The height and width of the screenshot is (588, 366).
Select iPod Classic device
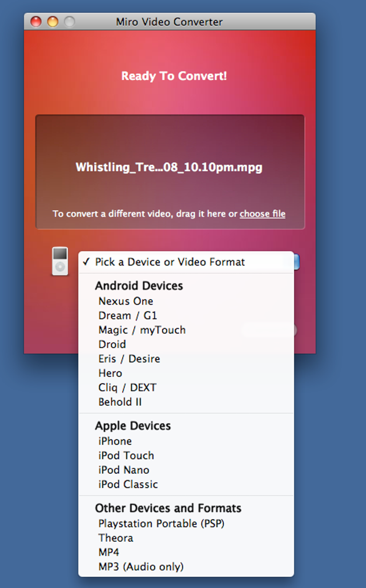186,484
